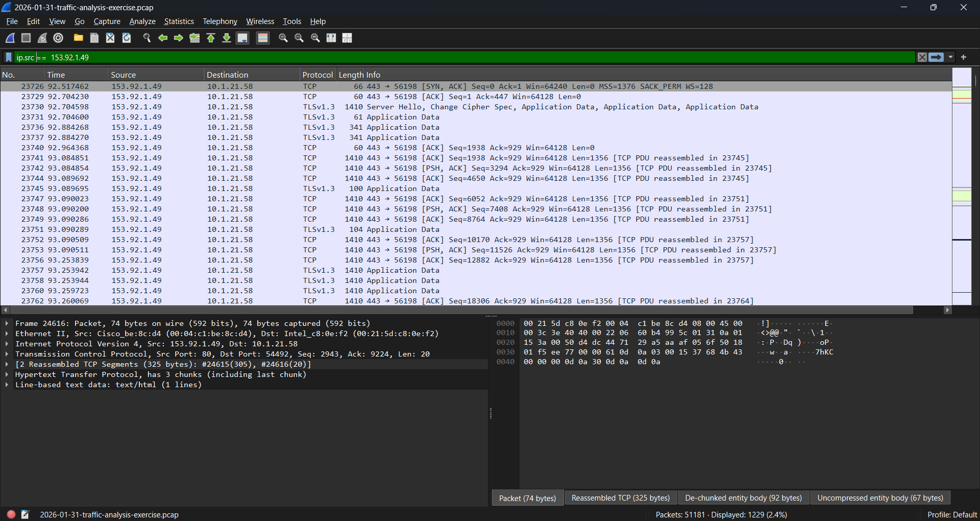Open Capture options gear icon

[58, 38]
